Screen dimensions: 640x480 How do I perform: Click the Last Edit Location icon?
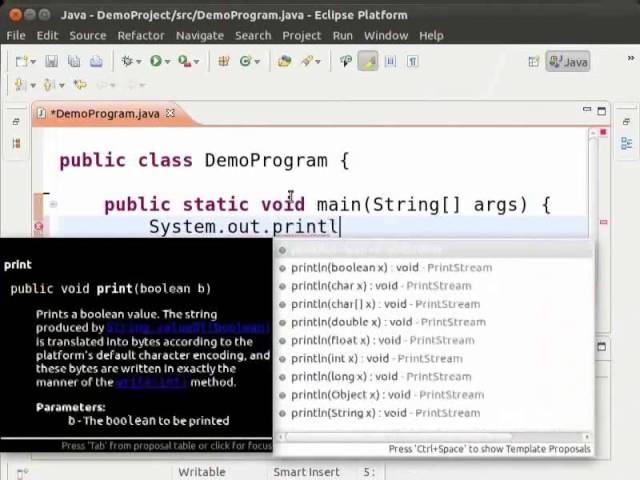point(80,85)
